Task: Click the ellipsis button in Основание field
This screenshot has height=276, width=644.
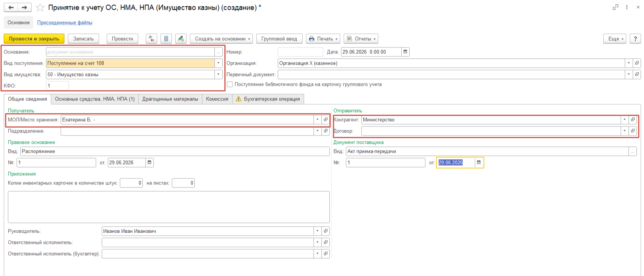Action: click(219, 52)
